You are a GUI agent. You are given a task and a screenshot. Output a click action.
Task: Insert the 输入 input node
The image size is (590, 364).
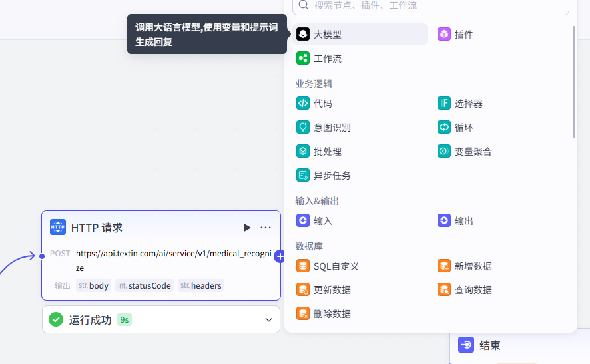point(314,220)
